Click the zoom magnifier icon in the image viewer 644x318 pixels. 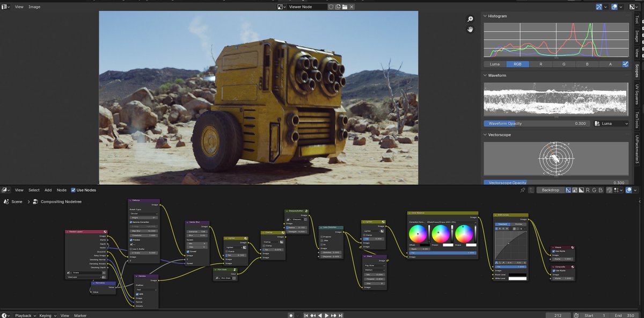tap(470, 18)
